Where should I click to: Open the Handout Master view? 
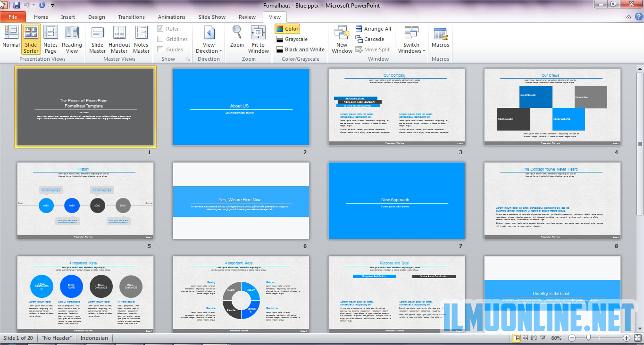pyautogui.click(x=119, y=40)
